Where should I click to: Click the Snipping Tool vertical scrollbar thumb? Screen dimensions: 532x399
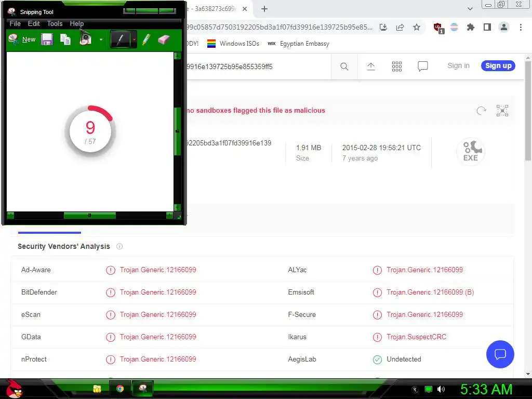(x=178, y=131)
